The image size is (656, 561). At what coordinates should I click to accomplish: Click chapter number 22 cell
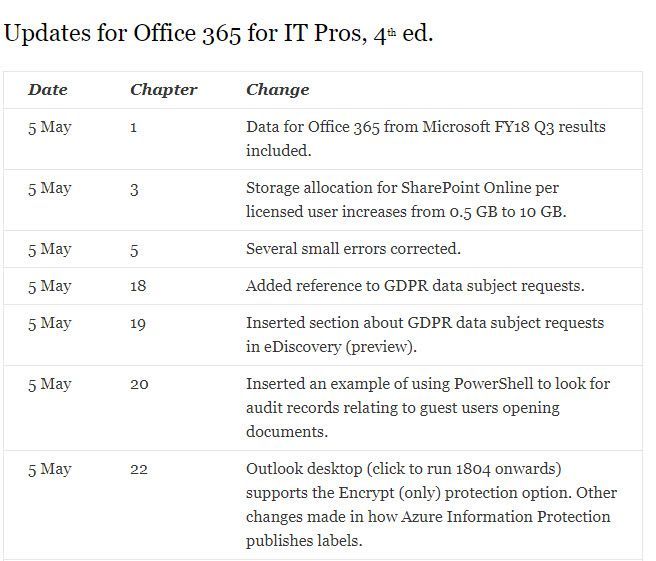point(139,469)
